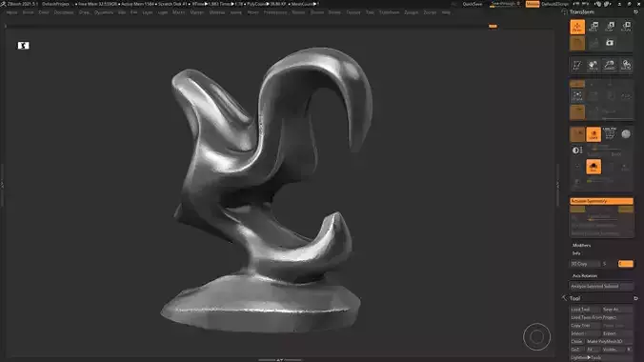
Task: Click Analyze Selected Subtool
Action: coord(601,286)
